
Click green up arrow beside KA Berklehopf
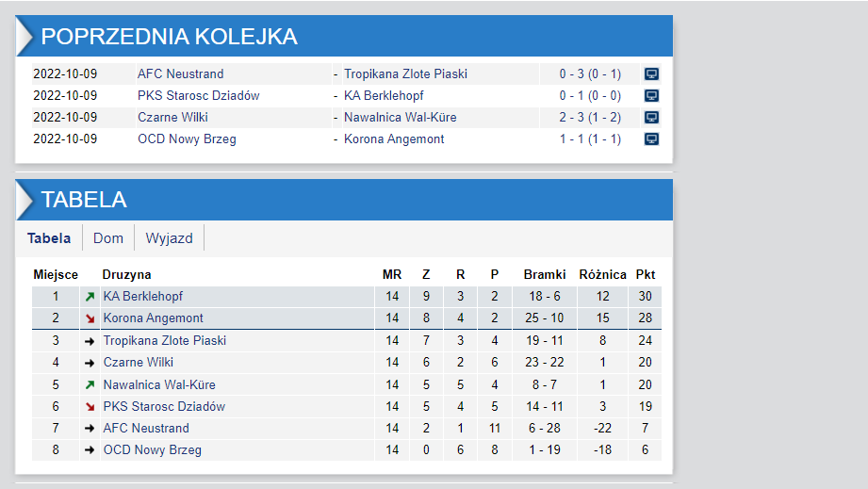pos(90,297)
